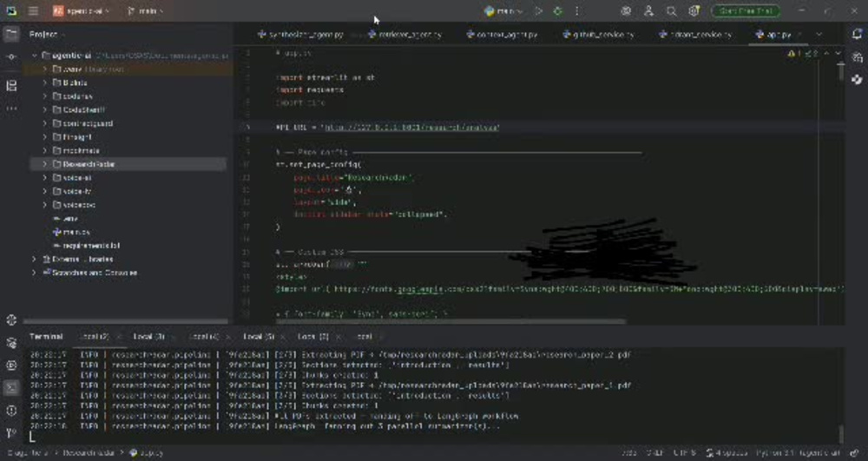Open the AI assistant icon in top toolbar
Viewport: 868px width, 461px height.
pyautogui.click(x=626, y=11)
